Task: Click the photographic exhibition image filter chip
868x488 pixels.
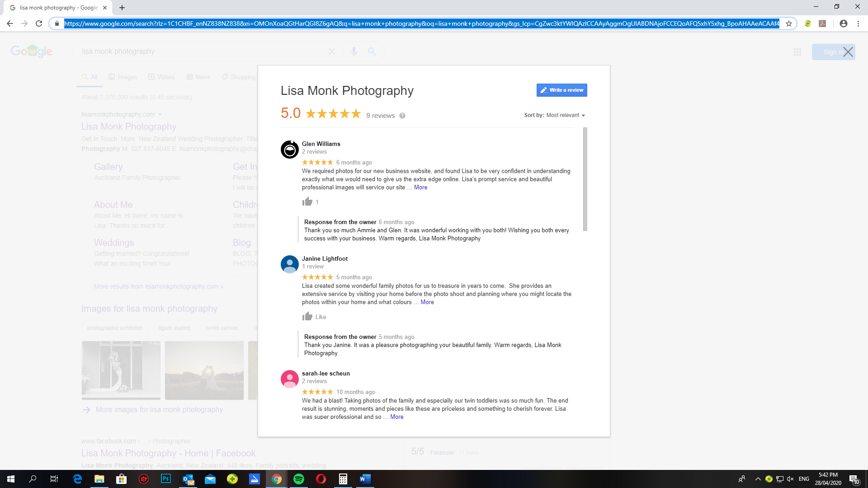Action: coord(115,328)
